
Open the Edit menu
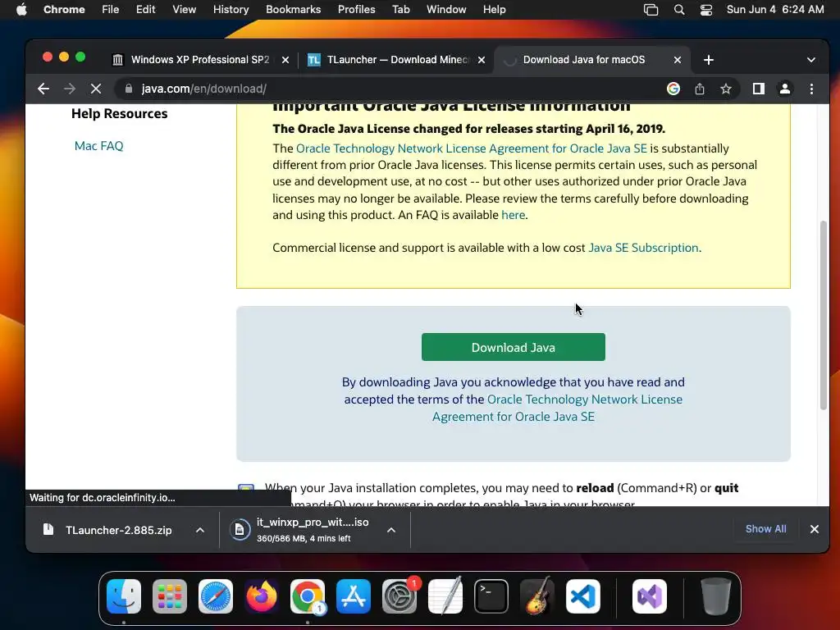pyautogui.click(x=145, y=10)
